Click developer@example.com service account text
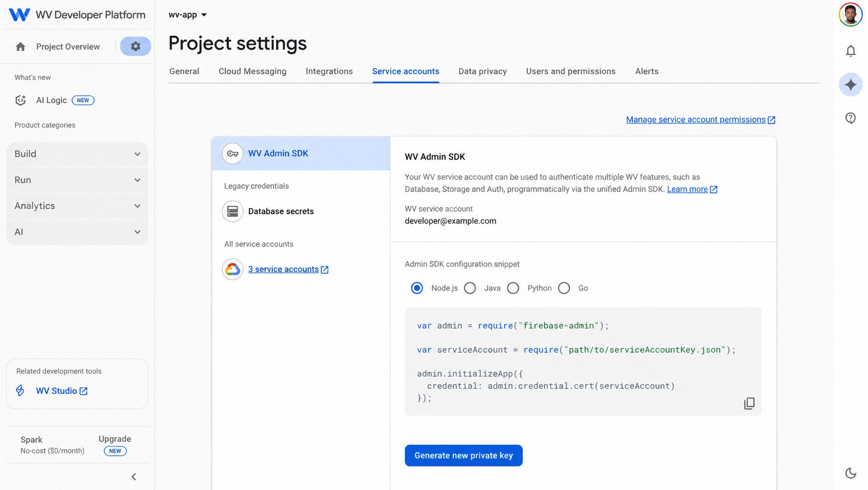This screenshot has height=490, width=868. coord(451,221)
